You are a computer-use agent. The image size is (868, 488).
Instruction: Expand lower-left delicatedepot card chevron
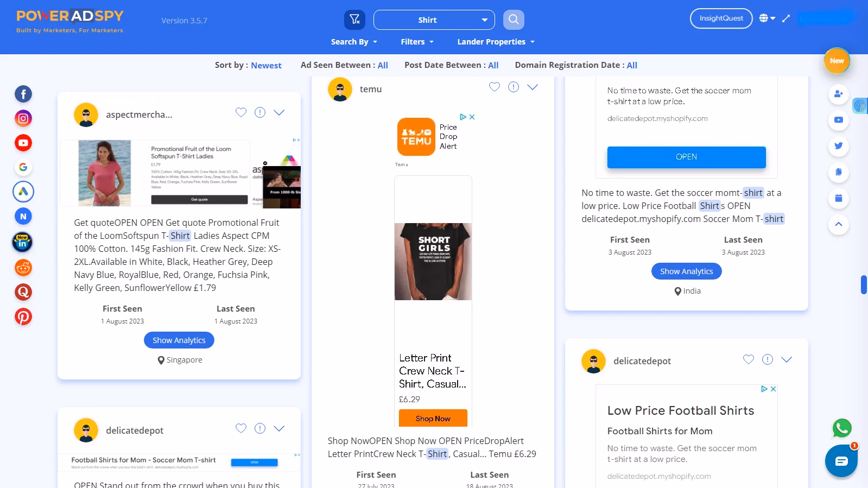click(279, 428)
